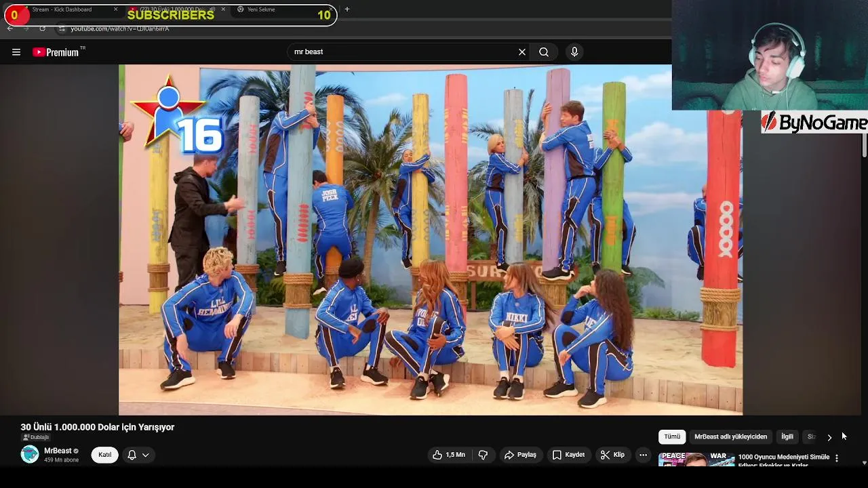Close the Kick Dashboard tab

(x=115, y=9)
